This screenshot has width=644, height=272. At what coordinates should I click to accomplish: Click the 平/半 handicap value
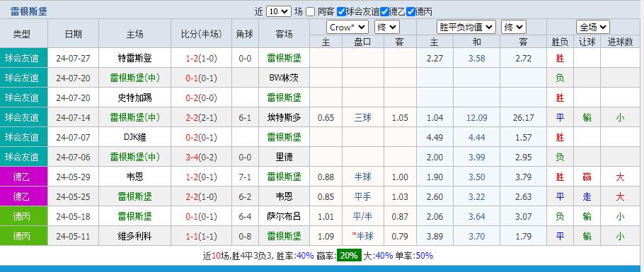click(x=362, y=216)
